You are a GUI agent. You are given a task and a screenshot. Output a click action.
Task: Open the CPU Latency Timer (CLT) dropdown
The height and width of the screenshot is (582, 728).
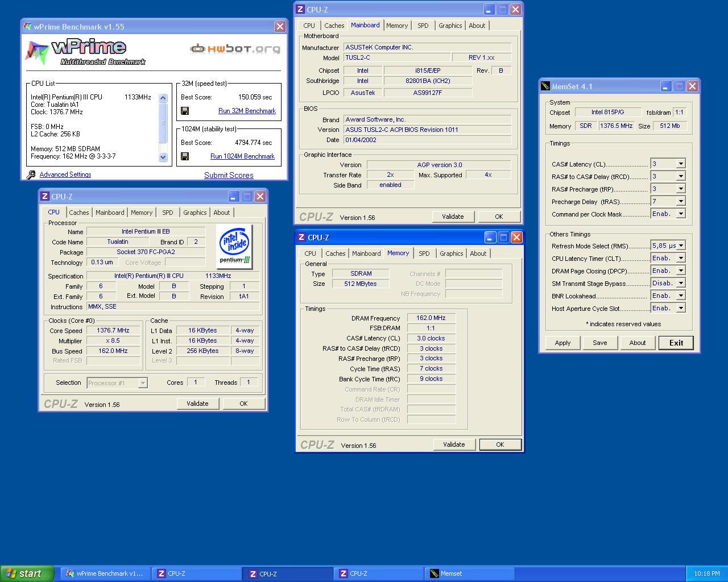click(680, 258)
